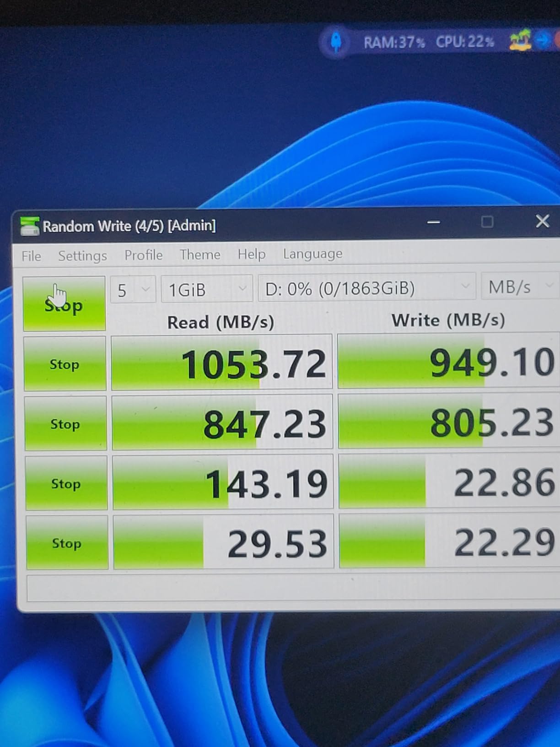Click the CrystalDiskMark app icon in title bar
Screen dimensions: 560x747
tap(30, 226)
